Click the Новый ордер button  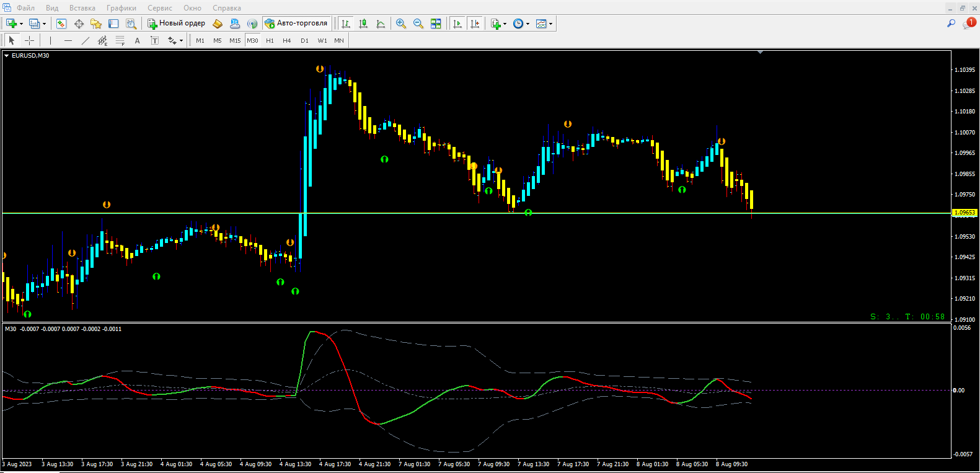[x=176, y=24]
